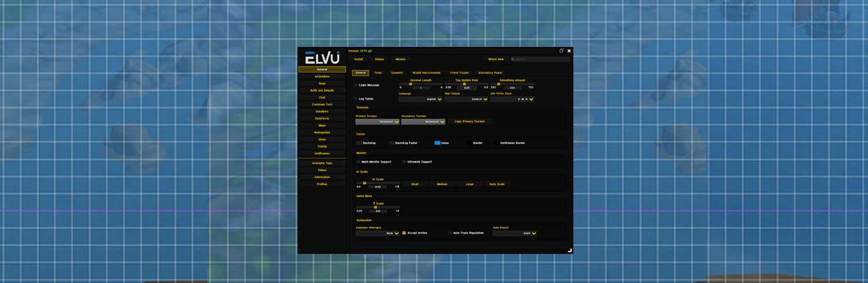This screenshot has height=283, width=868.
Task: Enable the Login Message checkbox
Action: [356, 85]
